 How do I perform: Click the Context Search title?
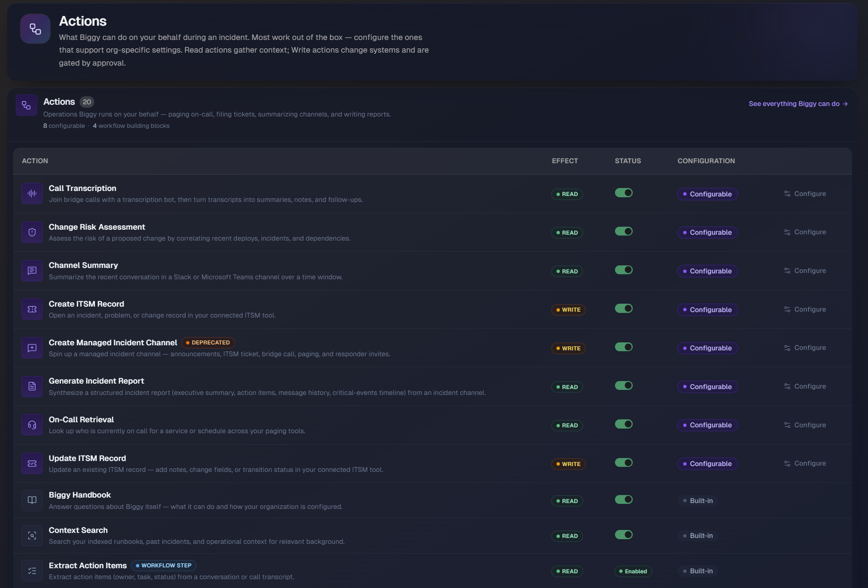click(78, 530)
